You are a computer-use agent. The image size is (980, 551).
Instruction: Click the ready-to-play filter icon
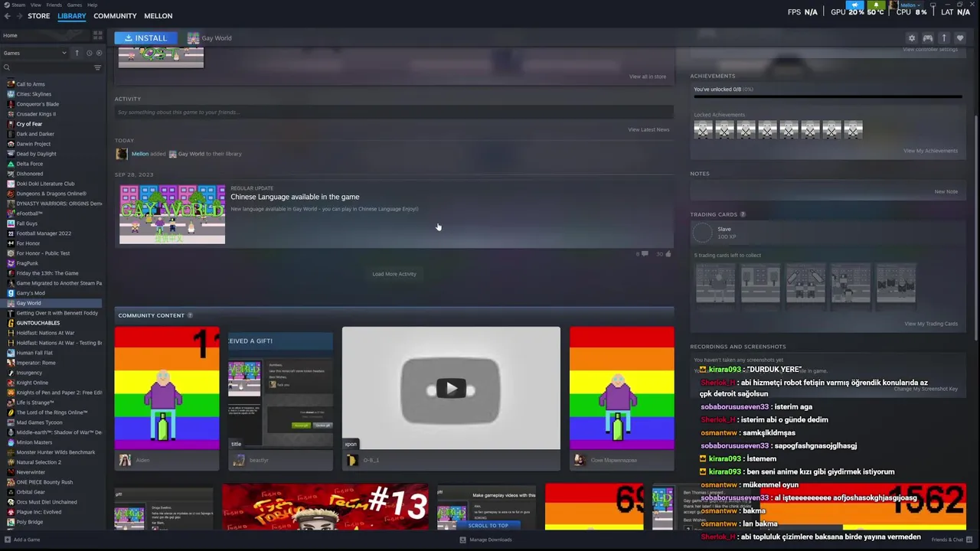point(99,53)
